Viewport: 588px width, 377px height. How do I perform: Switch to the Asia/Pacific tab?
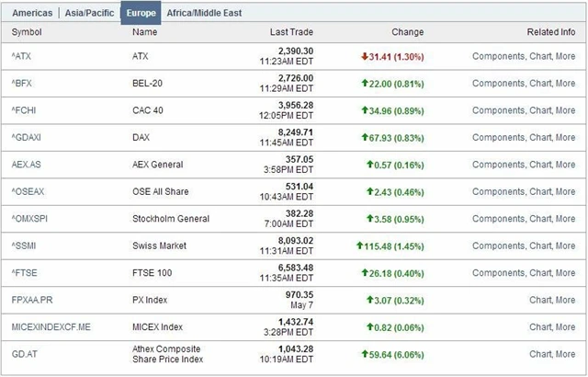[90, 14]
